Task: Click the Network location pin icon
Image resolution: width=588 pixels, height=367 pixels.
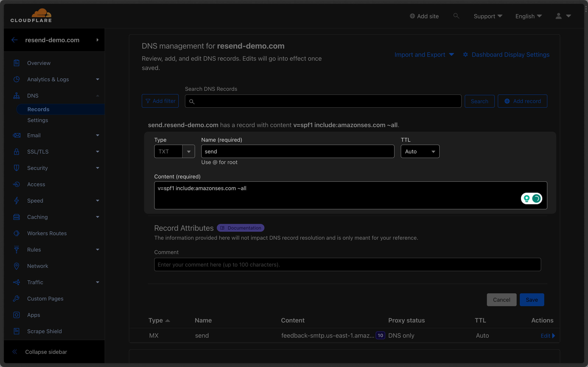Action: [x=17, y=266]
